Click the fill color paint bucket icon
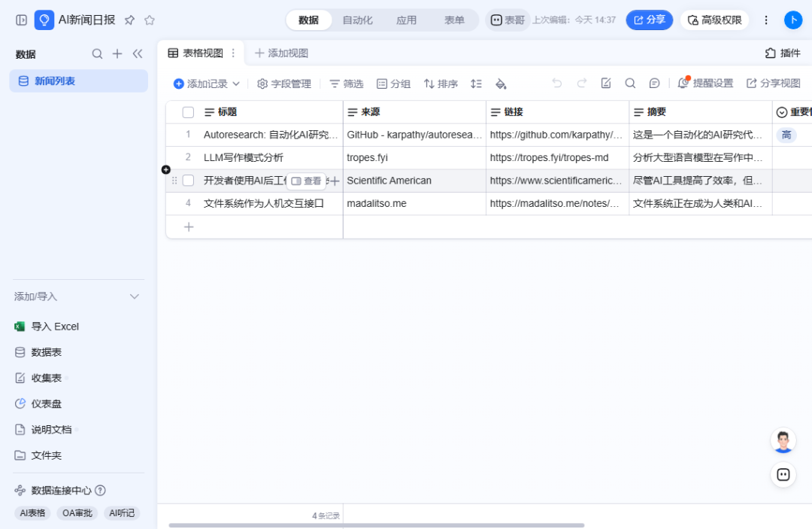The image size is (812, 529). [x=500, y=84]
